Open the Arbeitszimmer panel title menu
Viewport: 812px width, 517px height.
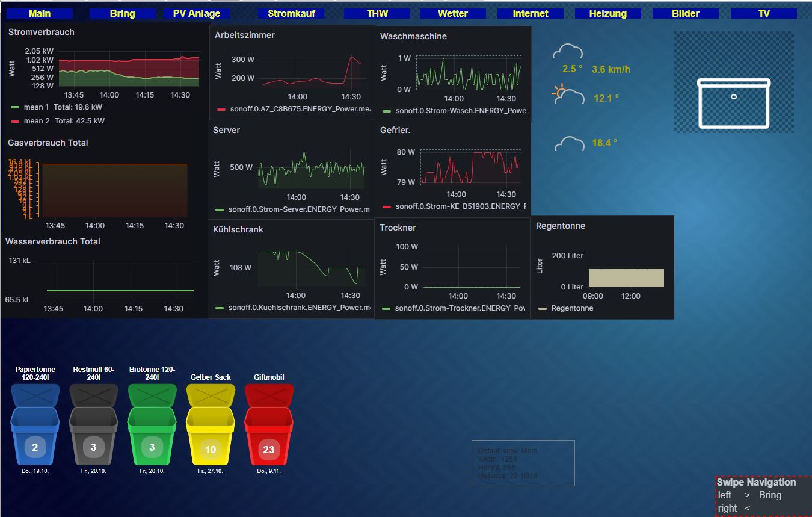(x=244, y=35)
